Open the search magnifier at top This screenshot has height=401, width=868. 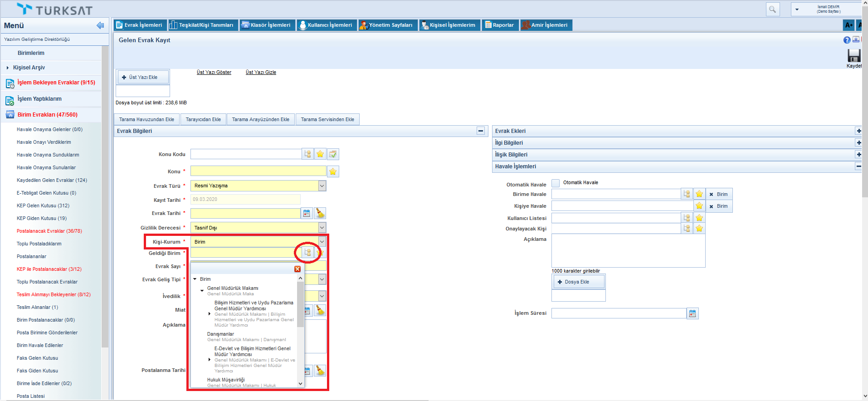[772, 9]
